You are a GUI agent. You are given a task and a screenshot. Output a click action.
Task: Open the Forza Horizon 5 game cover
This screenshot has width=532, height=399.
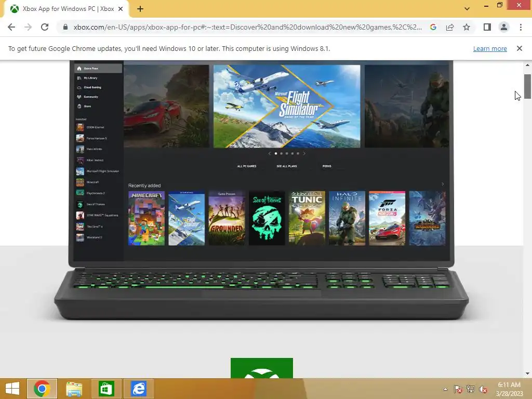387,218
